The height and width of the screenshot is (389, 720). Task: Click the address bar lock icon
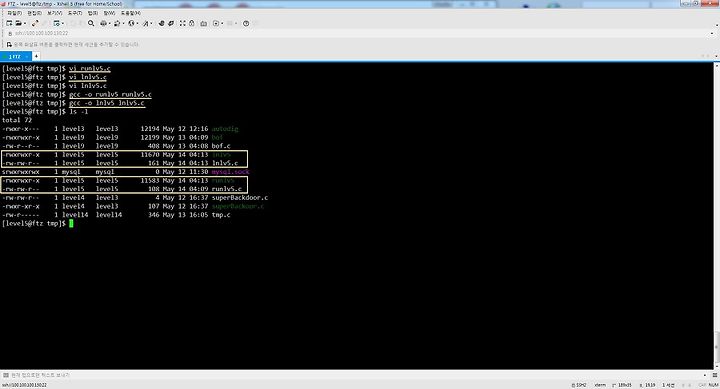pos(10,34)
